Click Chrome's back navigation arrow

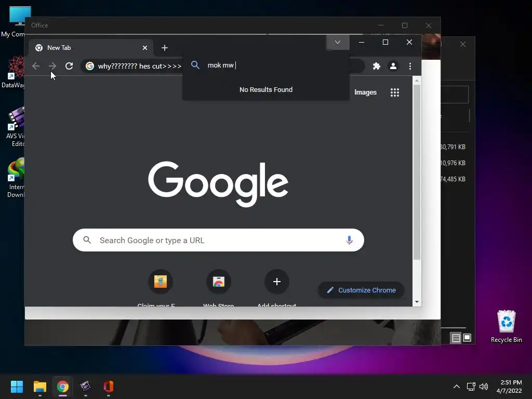pyautogui.click(x=36, y=66)
